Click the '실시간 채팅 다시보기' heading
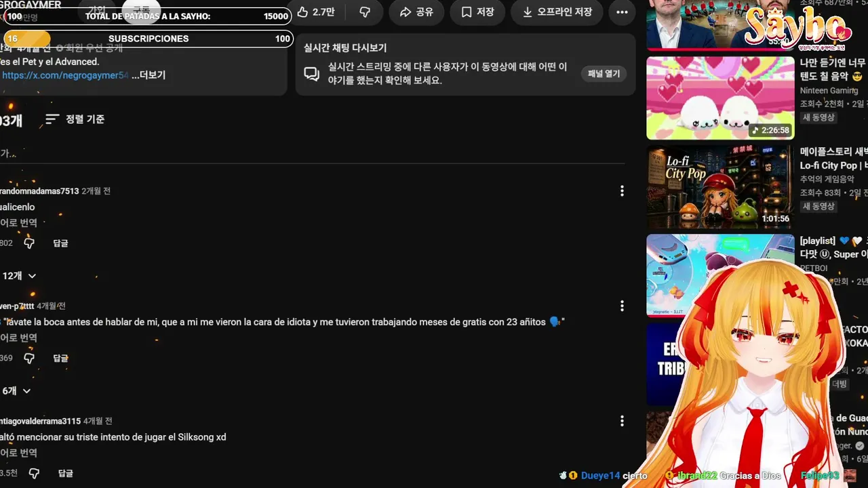Viewport: 868px width, 488px height. coord(345,48)
